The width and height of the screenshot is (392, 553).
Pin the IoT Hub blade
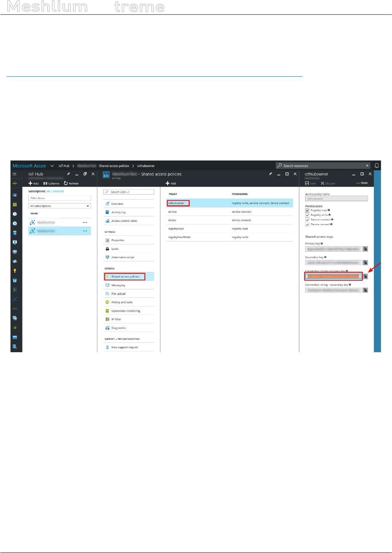[68, 174]
